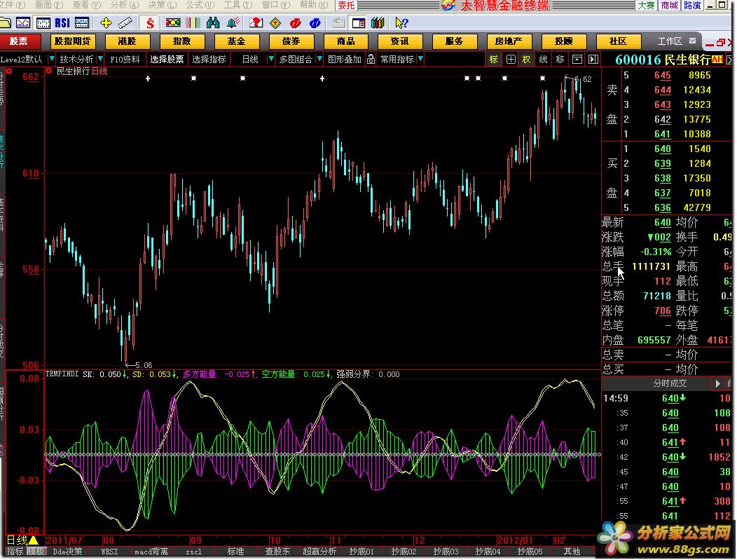Click the grid crosshair icon in chart toolbar
This screenshot has width=737, height=560.
pyautogui.click(x=511, y=60)
